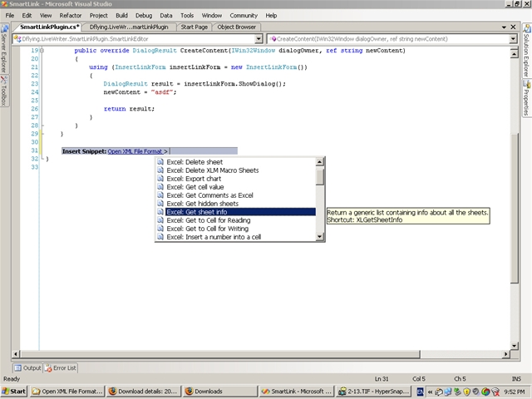Open the Debug menu
Viewport: 532px width, 399px height.
pyautogui.click(x=144, y=15)
